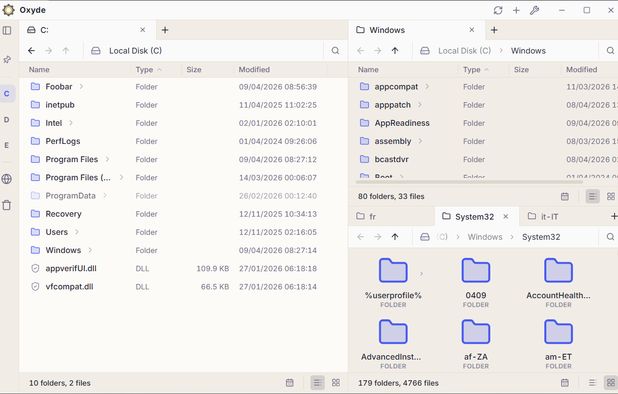Expand the Windows folder chevron in C: pane
This screenshot has width=618, height=394.
(90, 250)
